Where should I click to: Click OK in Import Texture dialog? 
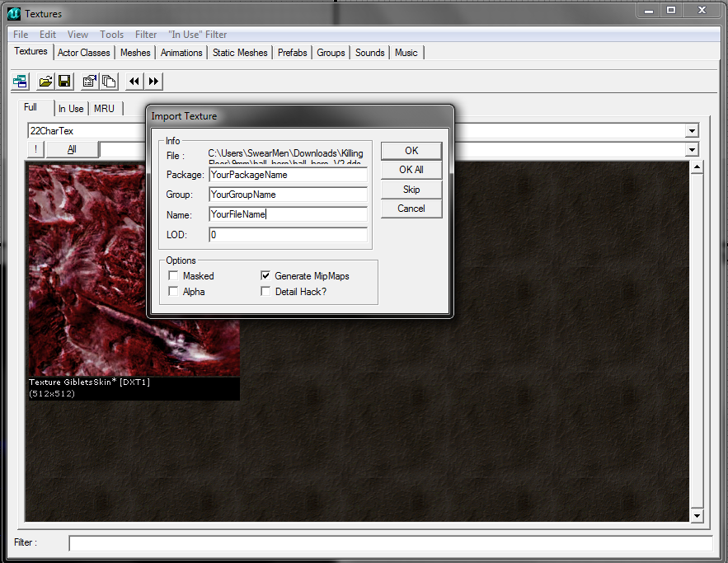[x=411, y=151]
